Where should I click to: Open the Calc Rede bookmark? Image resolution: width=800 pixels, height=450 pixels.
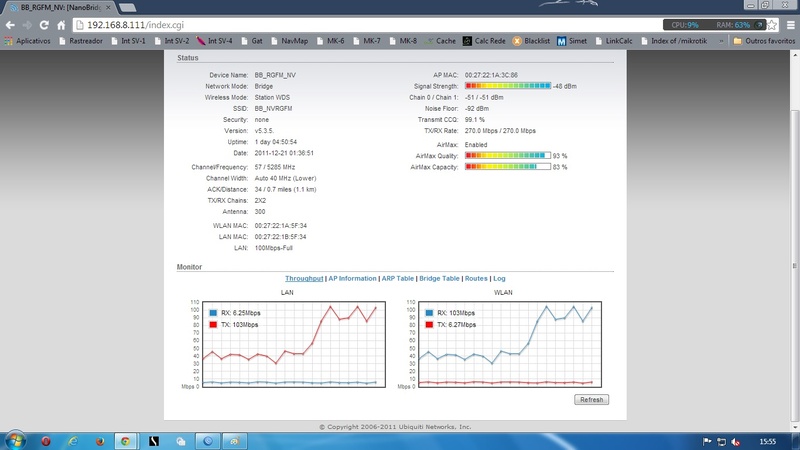[x=484, y=41]
